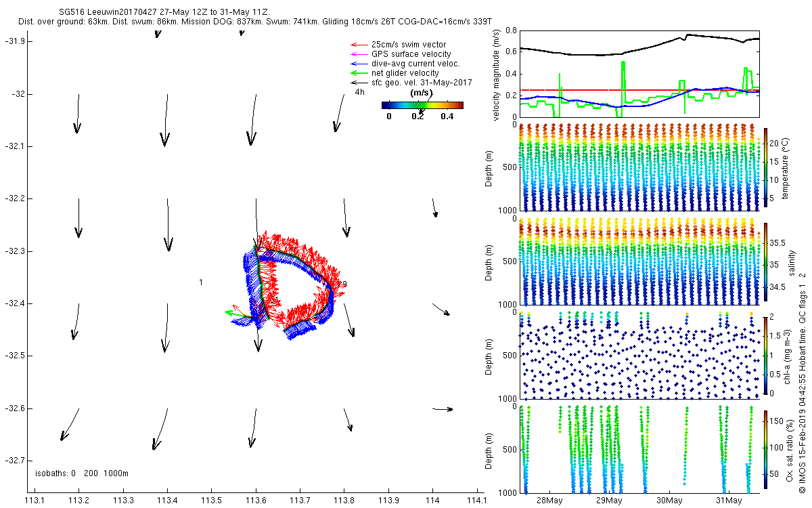Click the magenta GPS surface velocity legend arrow

pos(358,54)
